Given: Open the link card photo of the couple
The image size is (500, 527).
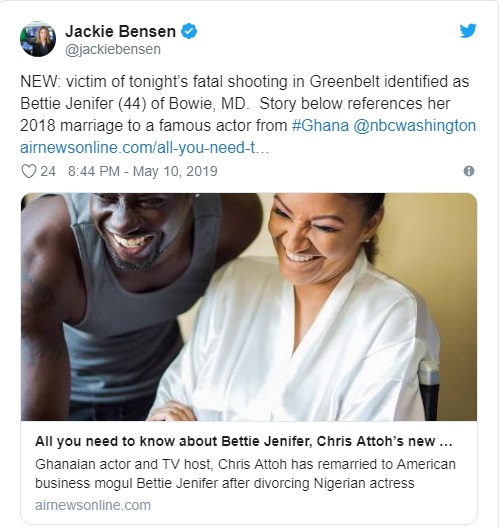Looking at the screenshot, I should [249, 307].
